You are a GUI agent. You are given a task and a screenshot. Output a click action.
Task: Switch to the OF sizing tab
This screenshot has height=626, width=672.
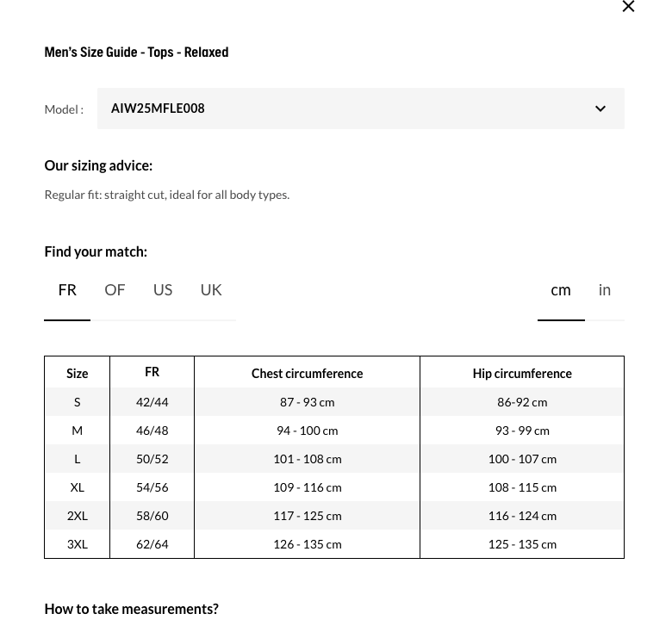click(115, 290)
